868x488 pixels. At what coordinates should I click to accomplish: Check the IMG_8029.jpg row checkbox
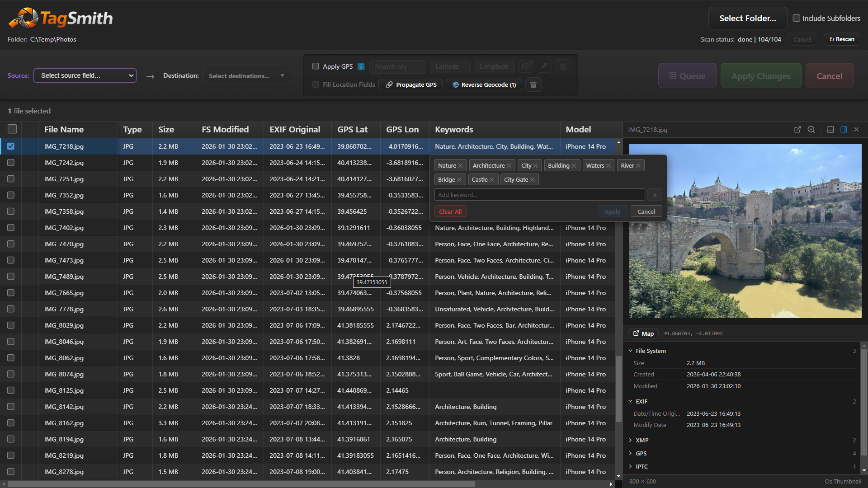[11, 325]
